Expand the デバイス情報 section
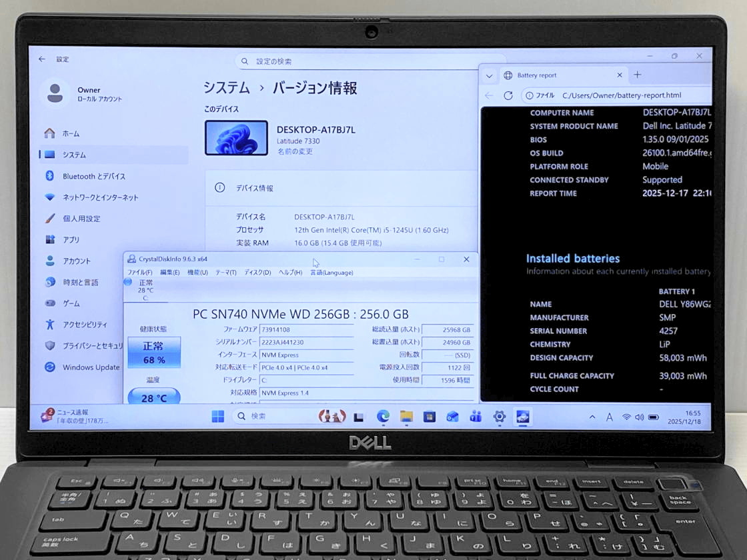The width and height of the screenshot is (747, 560). click(x=340, y=188)
